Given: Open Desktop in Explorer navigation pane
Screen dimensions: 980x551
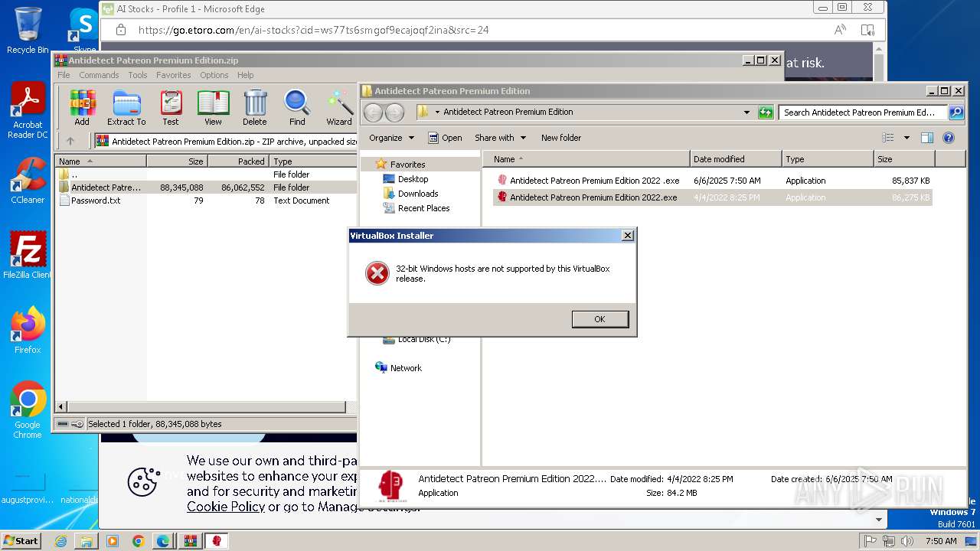Looking at the screenshot, I should (413, 179).
